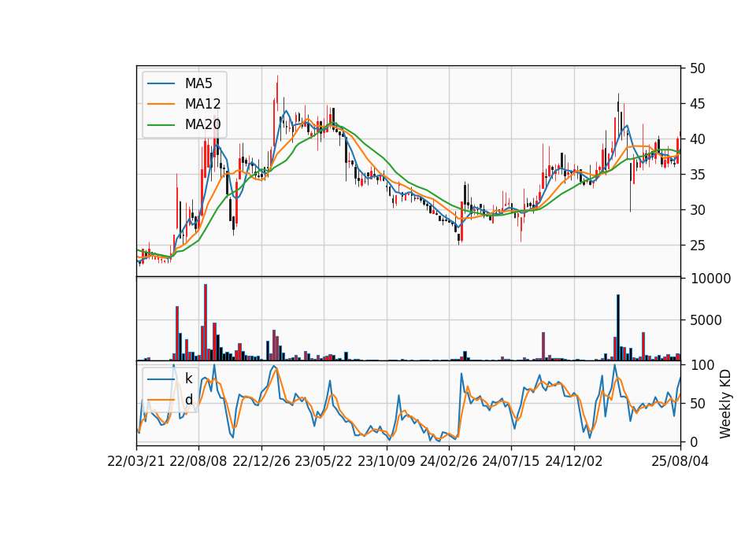
Task: Click the price axis value 30
Action: (x=697, y=210)
